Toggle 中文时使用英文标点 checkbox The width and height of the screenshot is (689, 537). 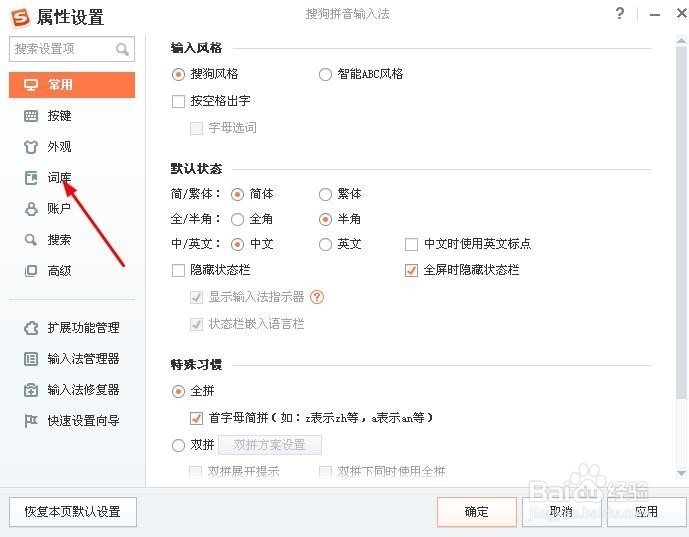[411, 244]
